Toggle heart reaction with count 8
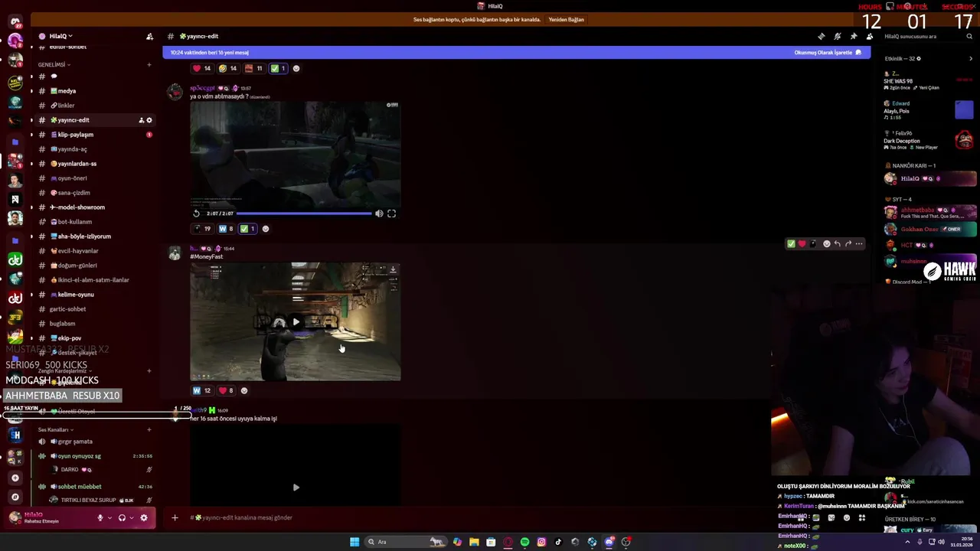Image resolution: width=980 pixels, height=551 pixels. point(226,390)
